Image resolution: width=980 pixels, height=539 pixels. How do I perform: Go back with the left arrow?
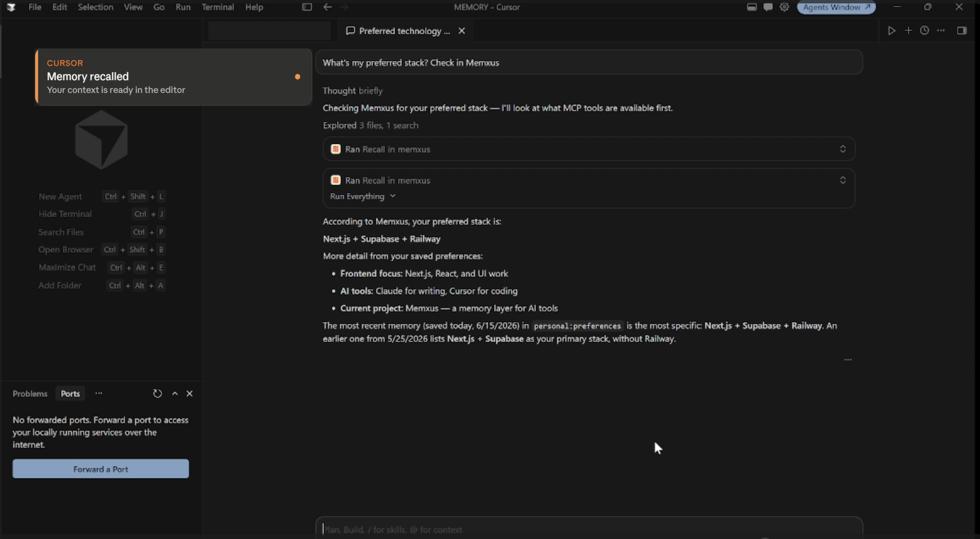tap(327, 7)
